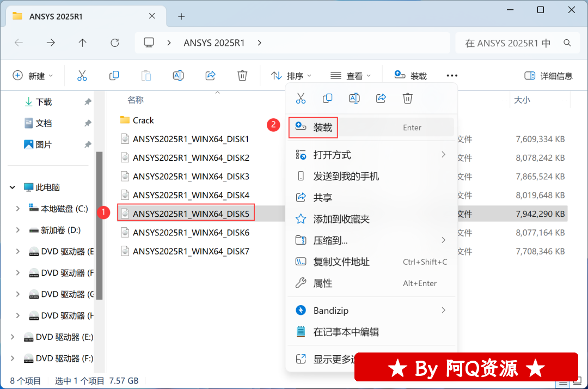Sort by the 大小 column header

(522, 100)
